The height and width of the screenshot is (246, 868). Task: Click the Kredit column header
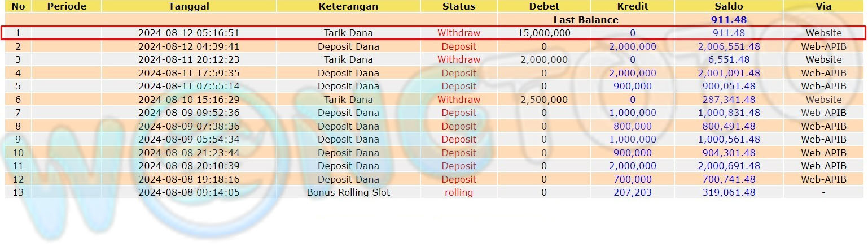(x=633, y=6)
